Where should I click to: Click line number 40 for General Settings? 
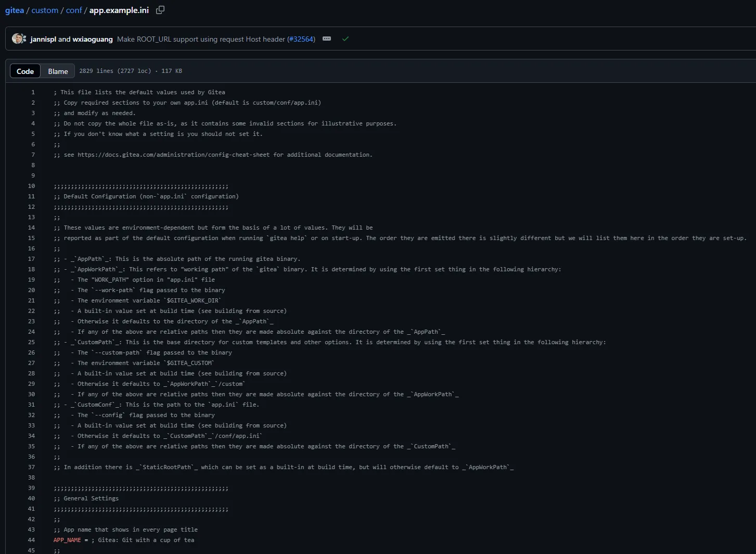(x=31, y=498)
